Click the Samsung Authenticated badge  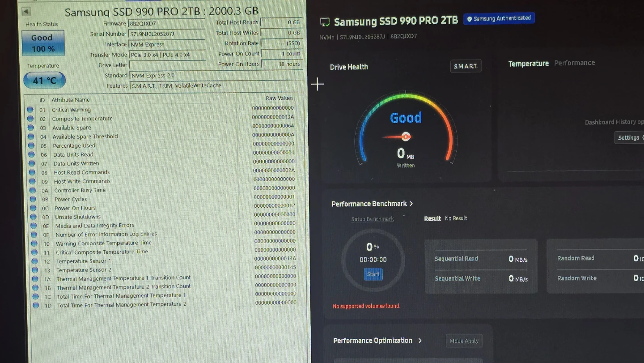[499, 19]
